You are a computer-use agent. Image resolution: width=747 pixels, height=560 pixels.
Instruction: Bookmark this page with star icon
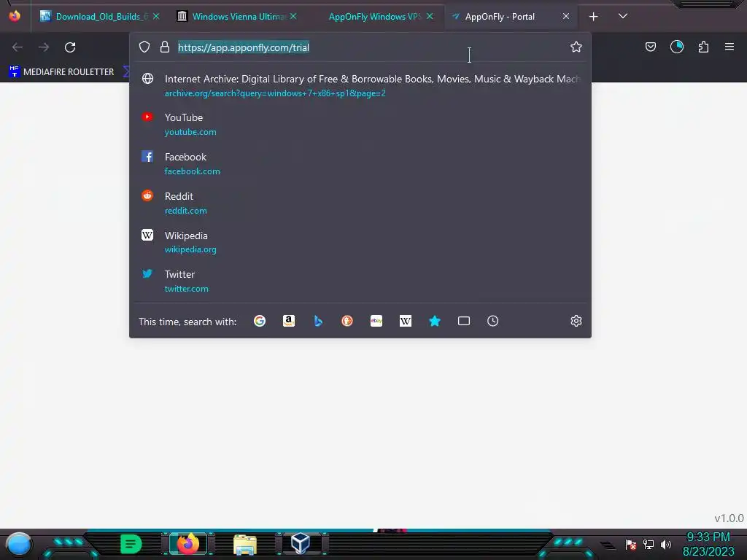coord(576,47)
